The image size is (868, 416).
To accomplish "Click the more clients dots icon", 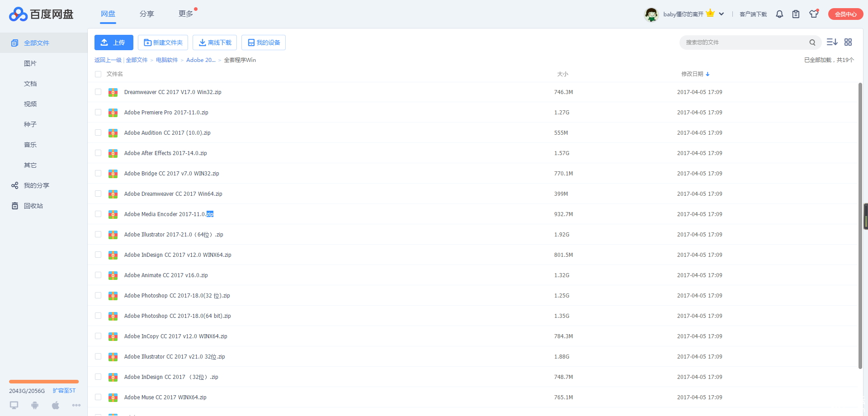I will click(76, 405).
